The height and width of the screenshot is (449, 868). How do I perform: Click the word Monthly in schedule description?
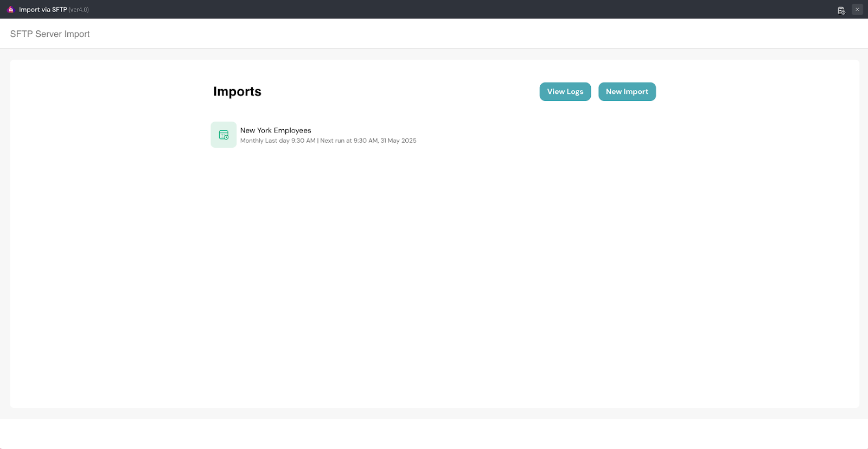[252, 141]
